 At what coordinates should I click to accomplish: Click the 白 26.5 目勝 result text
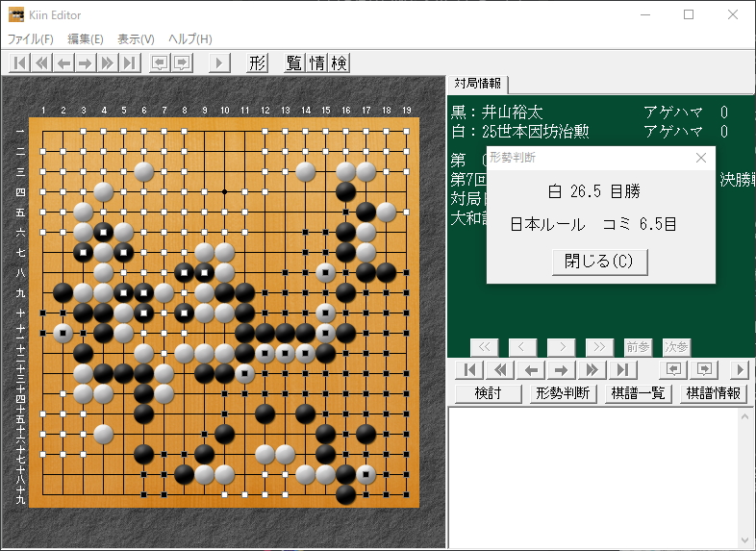(x=594, y=192)
